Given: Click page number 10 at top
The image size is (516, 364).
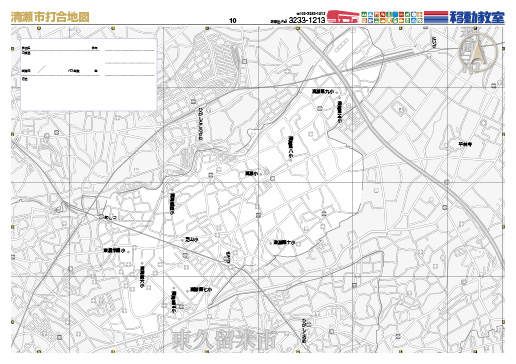Looking at the screenshot, I should pos(233,21).
